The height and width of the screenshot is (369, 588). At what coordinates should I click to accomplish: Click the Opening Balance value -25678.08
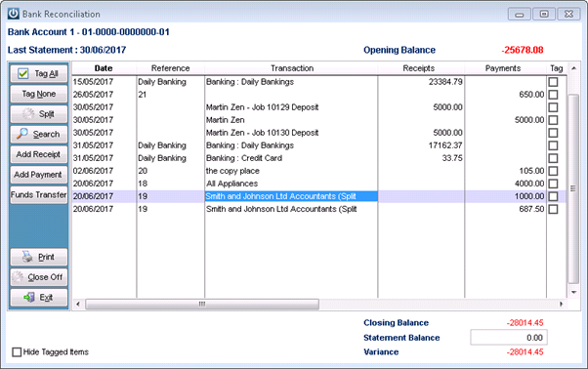(x=522, y=50)
